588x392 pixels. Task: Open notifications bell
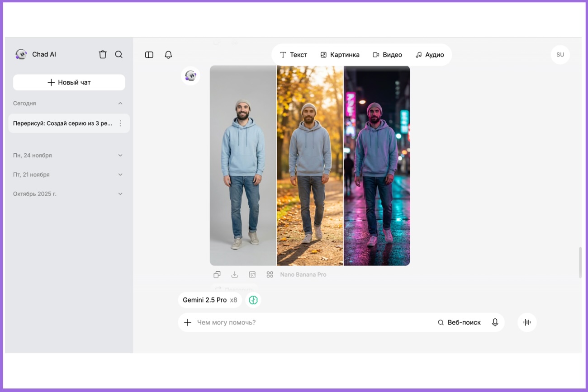pos(168,55)
